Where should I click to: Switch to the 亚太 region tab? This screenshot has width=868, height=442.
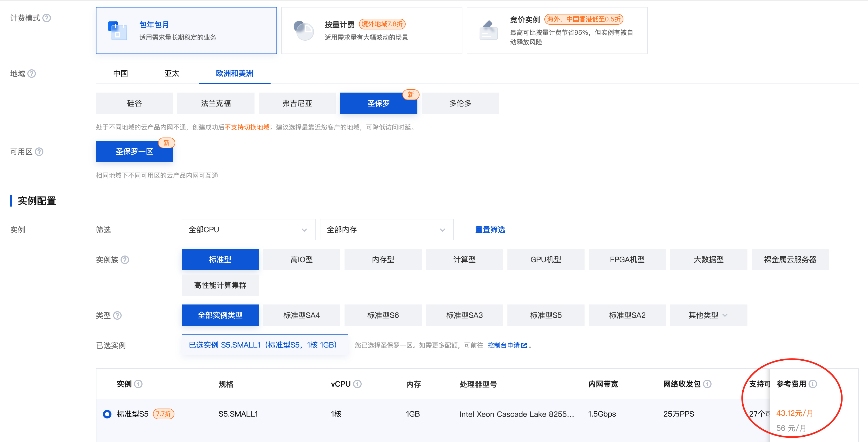[x=172, y=73]
